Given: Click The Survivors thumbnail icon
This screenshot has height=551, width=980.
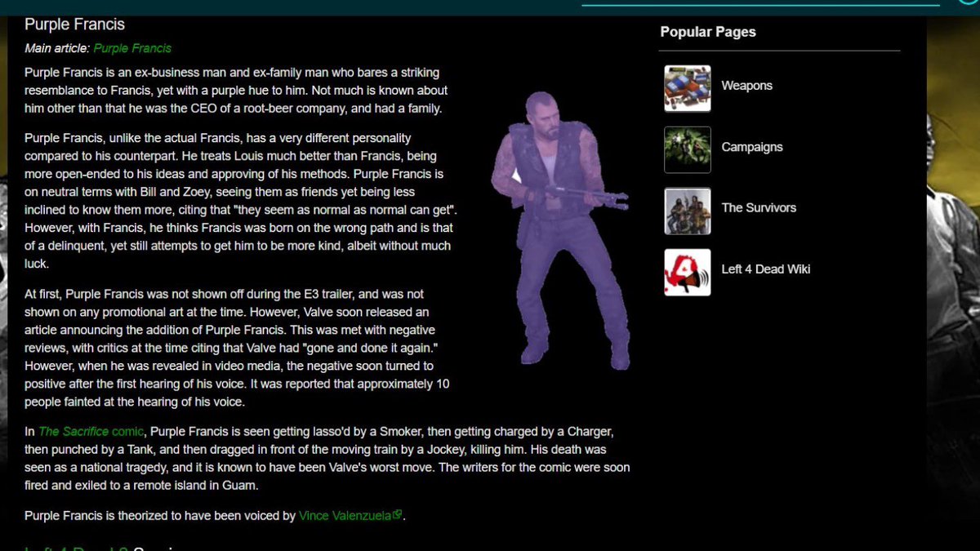Looking at the screenshot, I should click(688, 211).
